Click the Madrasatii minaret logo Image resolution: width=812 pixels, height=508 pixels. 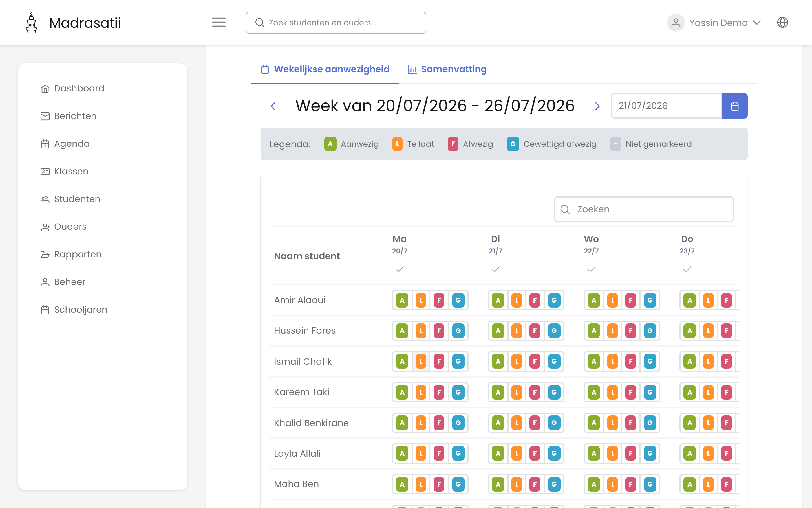(31, 23)
